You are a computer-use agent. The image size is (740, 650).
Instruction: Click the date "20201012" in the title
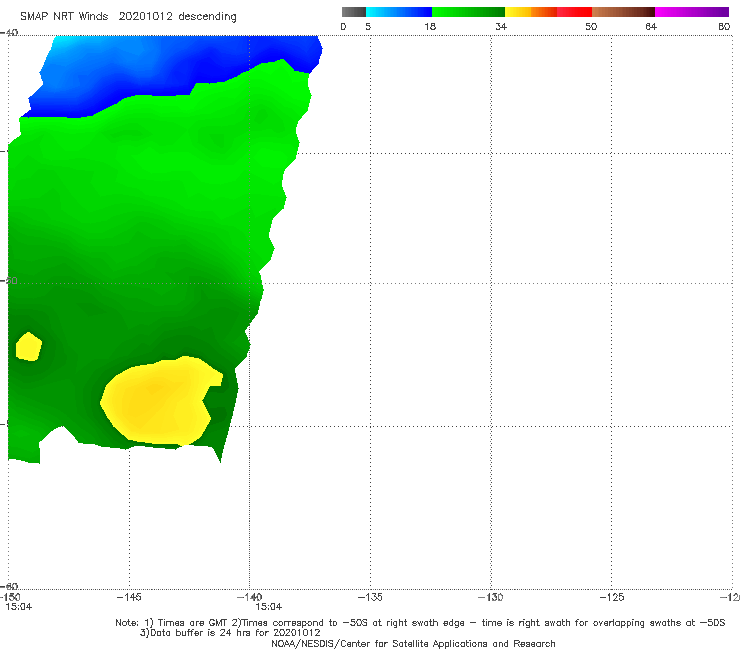pyautogui.click(x=145, y=16)
